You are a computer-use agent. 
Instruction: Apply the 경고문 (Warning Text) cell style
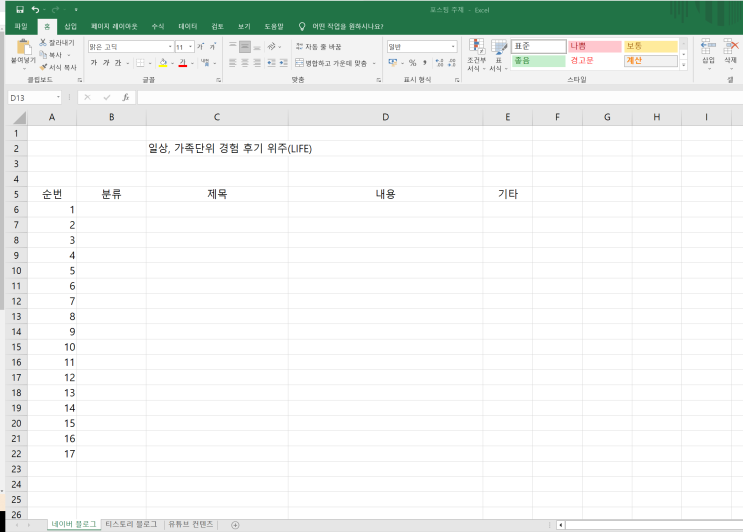[595, 61]
